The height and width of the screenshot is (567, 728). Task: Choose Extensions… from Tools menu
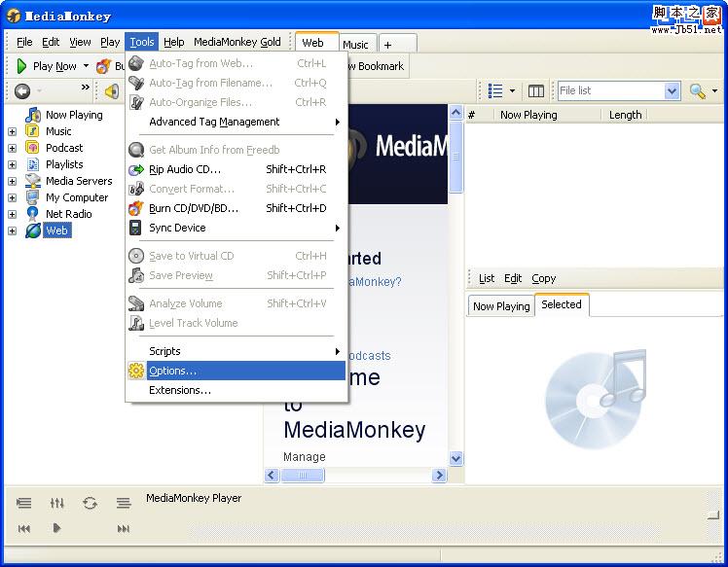tap(237, 390)
